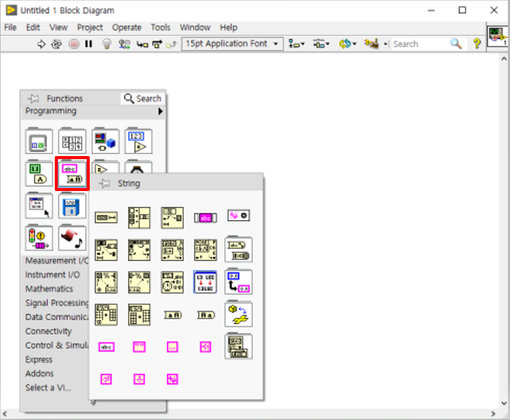Open the Numeric subpalette icon
The image size is (510, 420).
(138, 141)
